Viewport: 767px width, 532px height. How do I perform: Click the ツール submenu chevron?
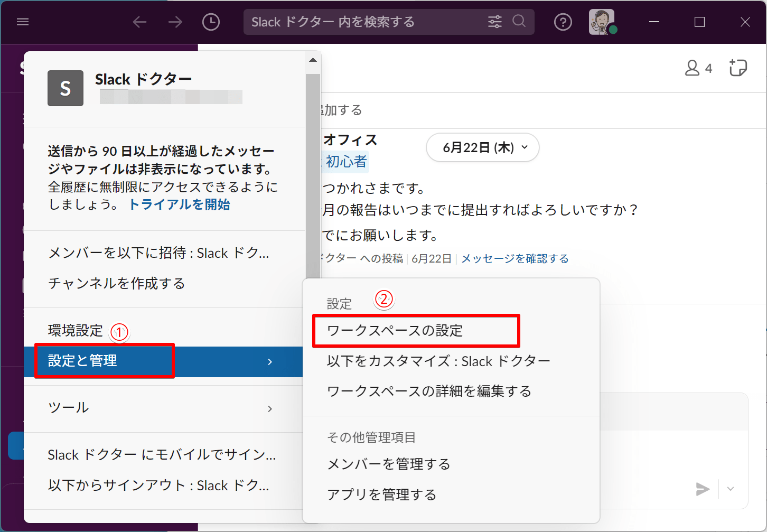(270, 408)
